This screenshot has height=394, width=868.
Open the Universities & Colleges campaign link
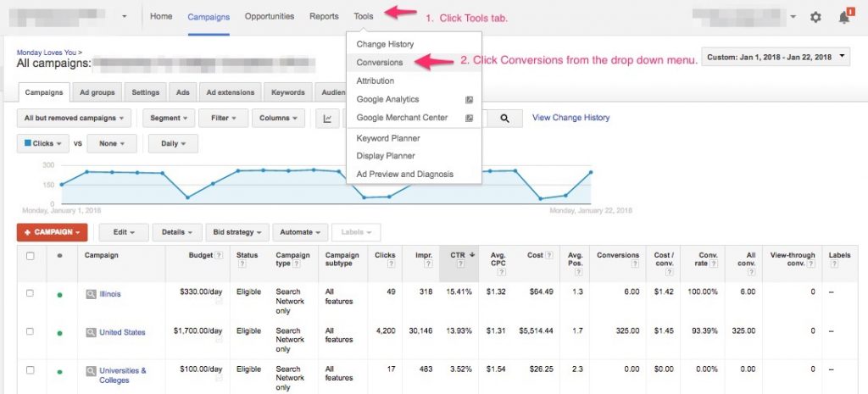click(x=123, y=375)
